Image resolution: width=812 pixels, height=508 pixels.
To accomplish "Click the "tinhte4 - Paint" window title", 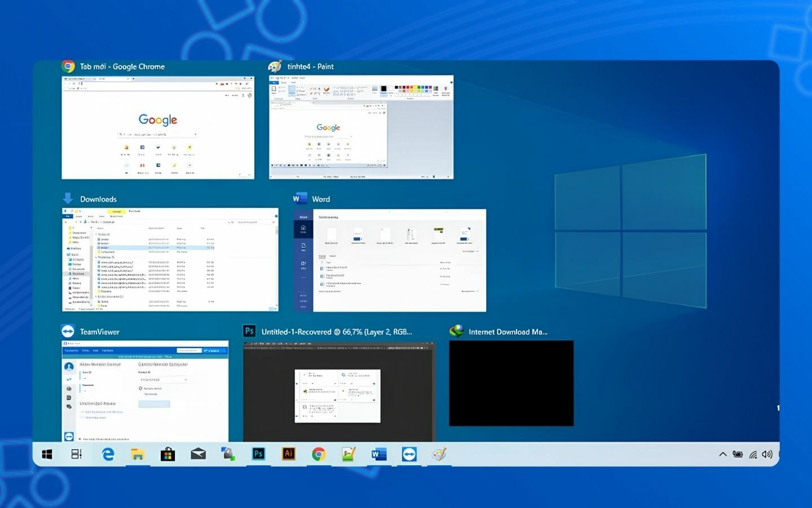I will click(311, 67).
